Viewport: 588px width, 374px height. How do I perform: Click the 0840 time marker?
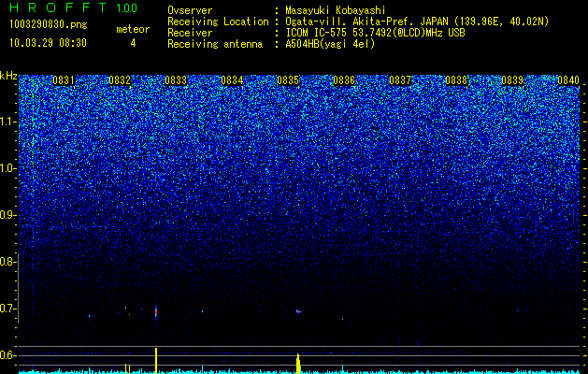click(568, 80)
